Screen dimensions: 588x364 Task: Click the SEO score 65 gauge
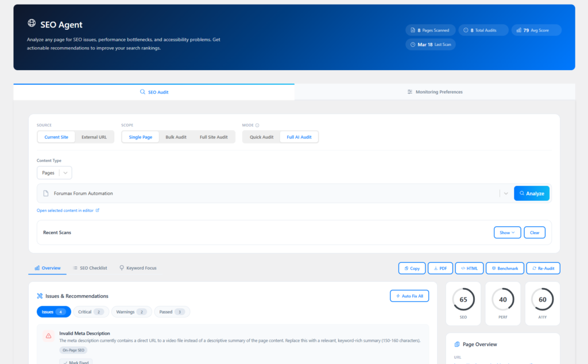point(463,300)
